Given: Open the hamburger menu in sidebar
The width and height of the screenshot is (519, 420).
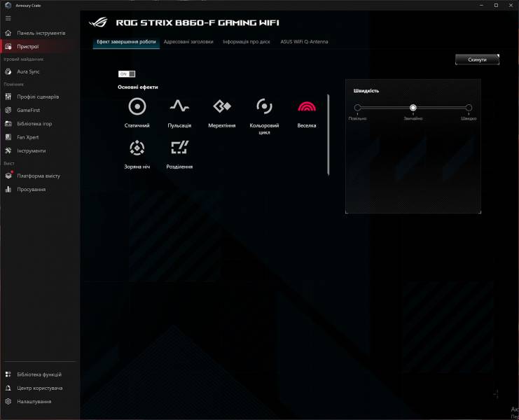Looking at the screenshot, I should click(x=8, y=18).
